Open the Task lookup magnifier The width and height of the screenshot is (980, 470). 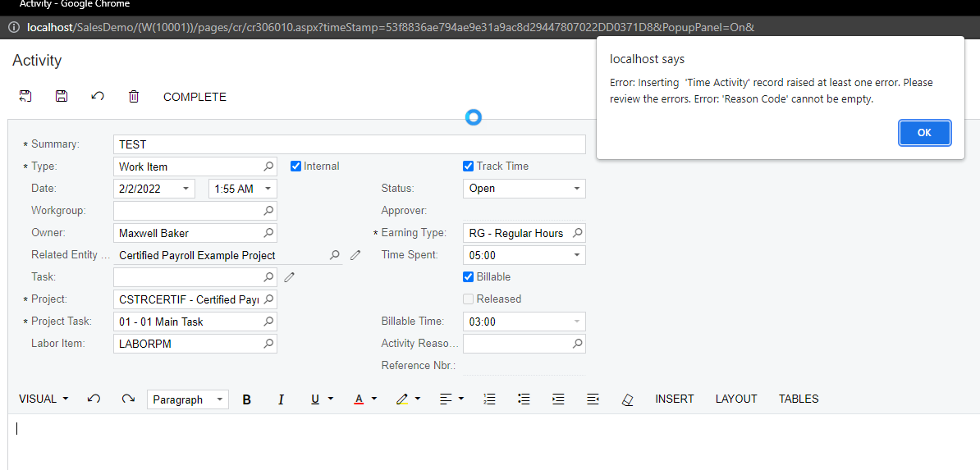(x=268, y=277)
